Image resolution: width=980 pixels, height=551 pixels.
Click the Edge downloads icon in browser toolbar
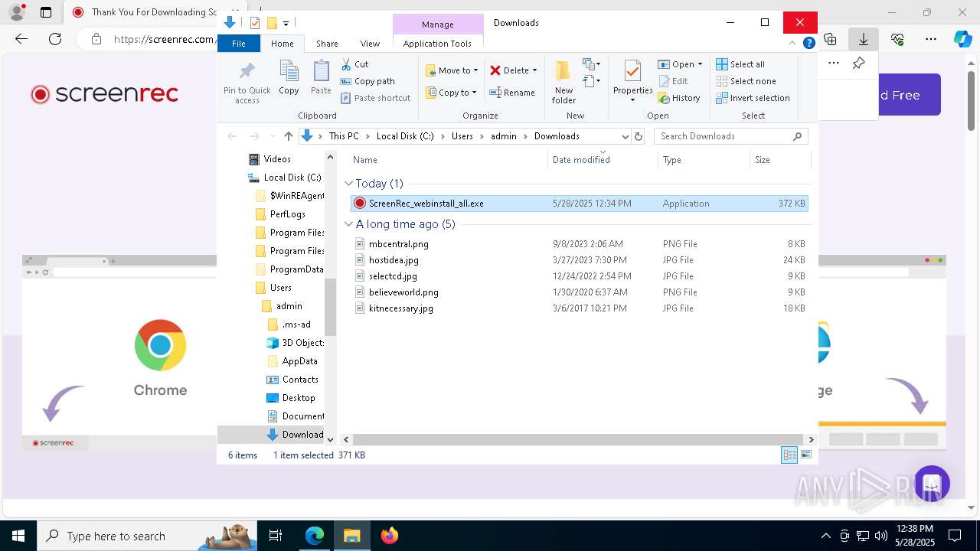(x=864, y=39)
